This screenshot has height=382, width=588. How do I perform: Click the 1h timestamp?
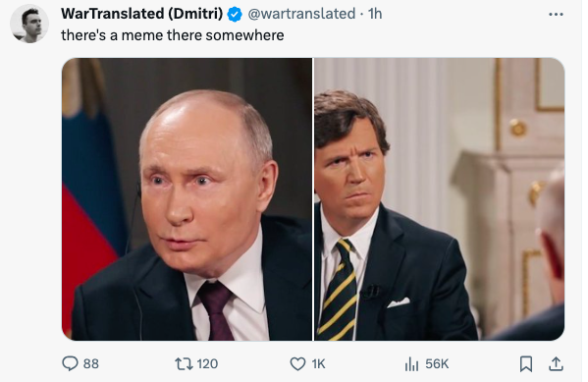click(375, 14)
